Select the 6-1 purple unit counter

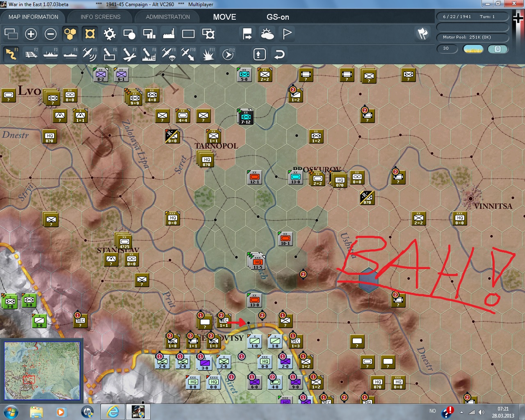(121, 75)
